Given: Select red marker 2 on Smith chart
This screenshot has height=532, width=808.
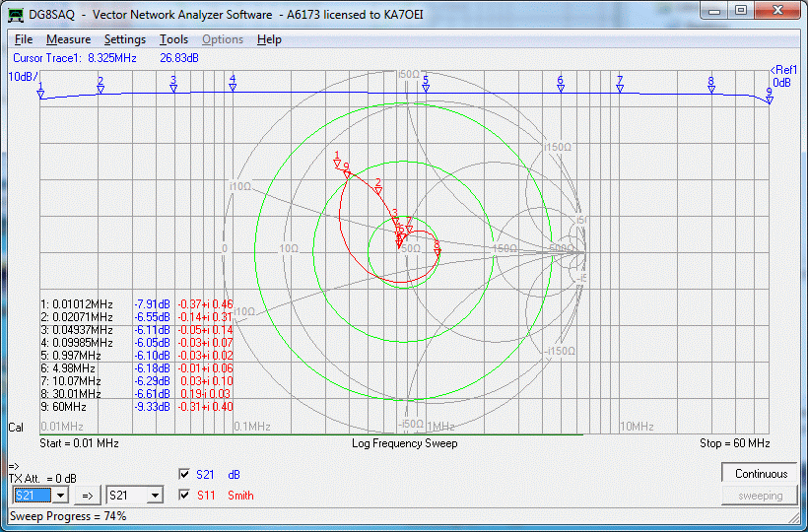Looking at the screenshot, I should 378,187.
